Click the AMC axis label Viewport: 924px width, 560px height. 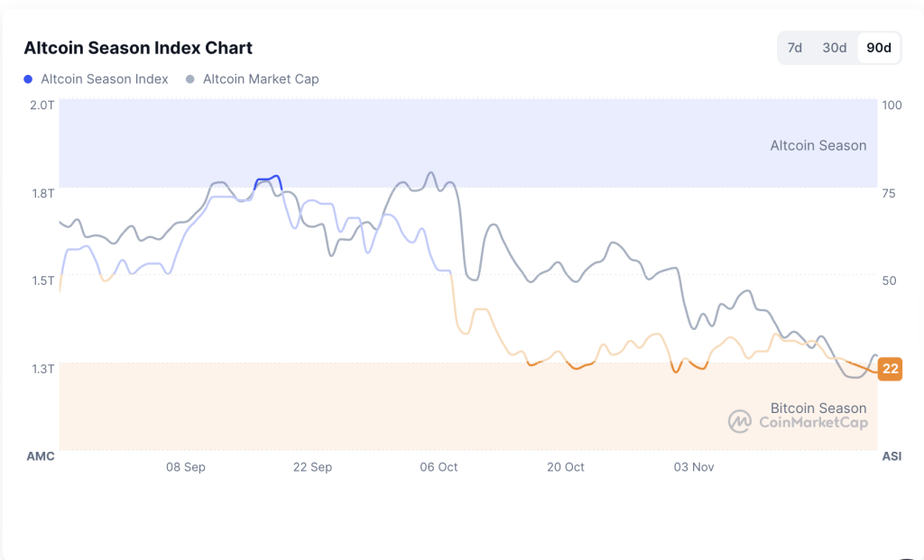point(41,456)
